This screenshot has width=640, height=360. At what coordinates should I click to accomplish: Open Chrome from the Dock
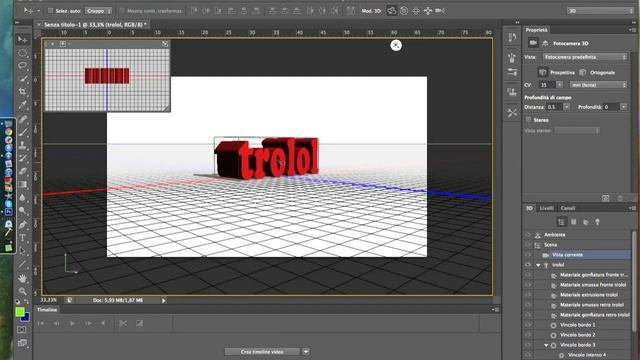pyautogui.click(x=8, y=132)
